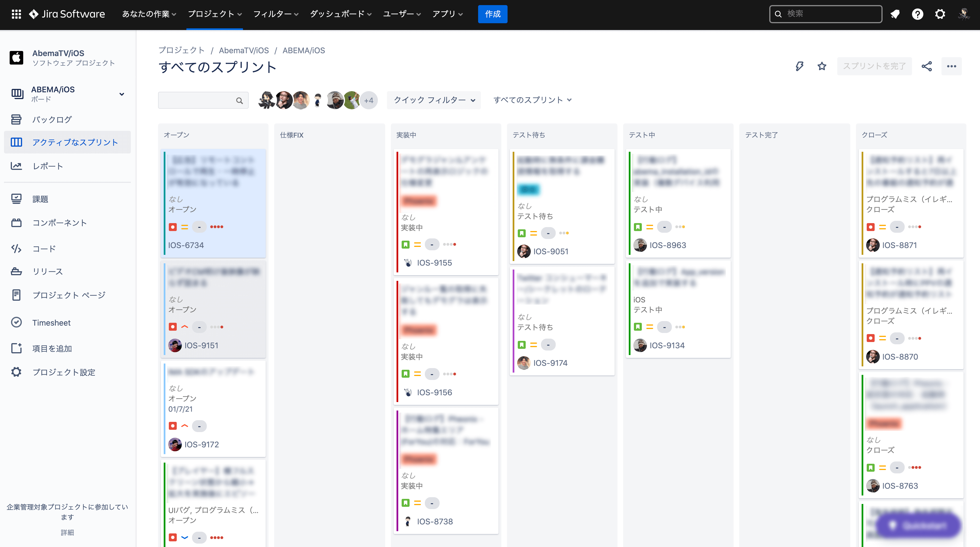This screenshot has height=547, width=980.
Task: Open the app switcher grid icon
Action: [x=16, y=14]
